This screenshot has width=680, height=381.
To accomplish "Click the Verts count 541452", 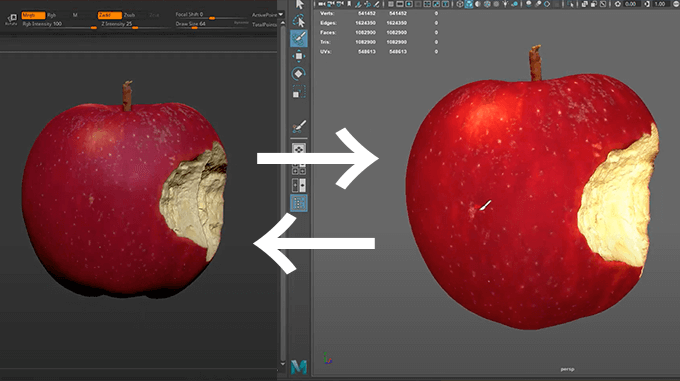I will pyautogui.click(x=366, y=13).
